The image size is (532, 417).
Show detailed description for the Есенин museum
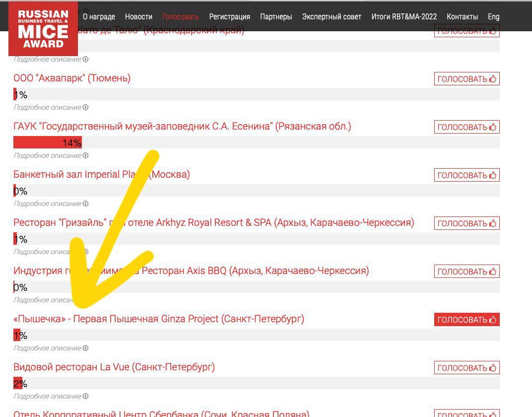(x=51, y=156)
